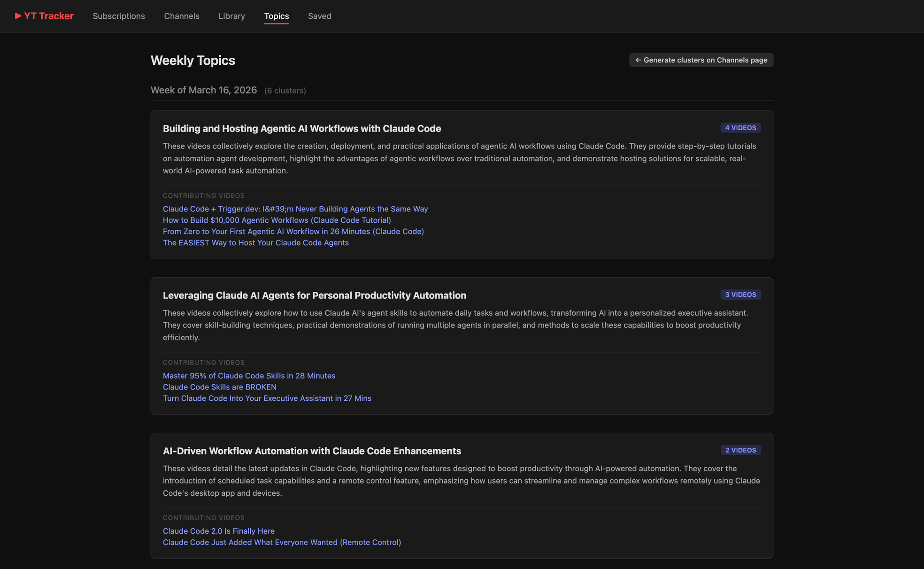Click the 2 VIDEOS badge
Screen dimensions: 924x569
(x=740, y=450)
